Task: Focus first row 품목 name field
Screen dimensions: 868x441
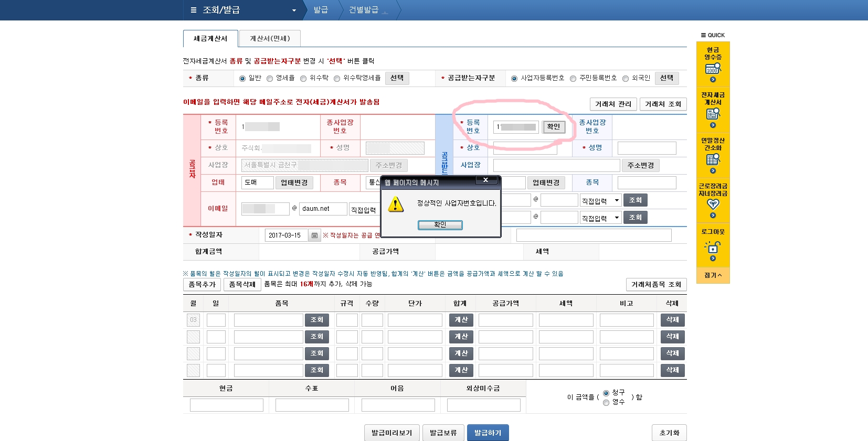Action: tap(268, 320)
